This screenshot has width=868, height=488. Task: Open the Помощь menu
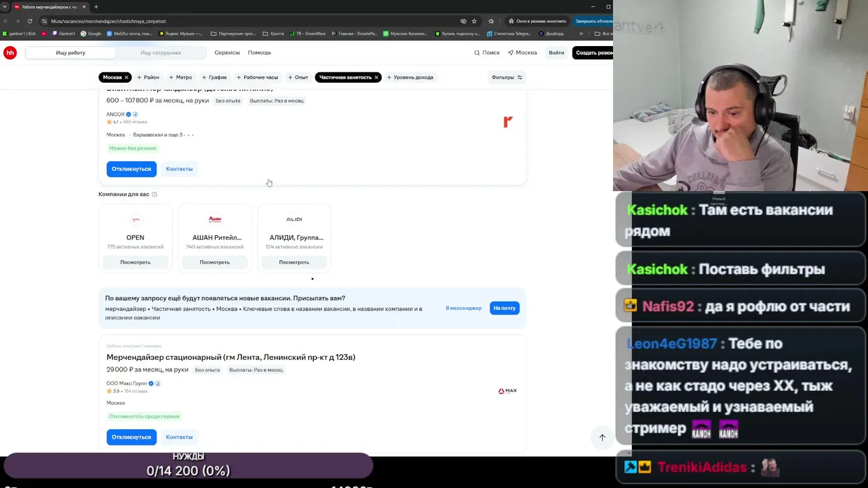(x=260, y=53)
